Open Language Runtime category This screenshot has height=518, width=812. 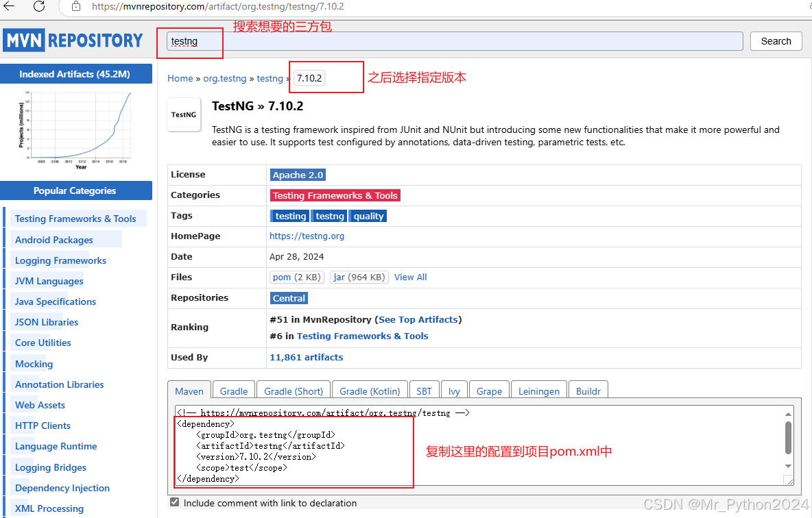(x=56, y=447)
